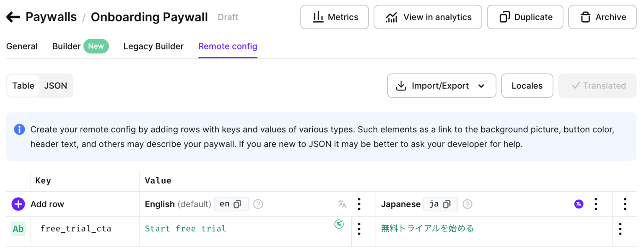Switch to Table view
644x252 pixels.
(x=23, y=86)
